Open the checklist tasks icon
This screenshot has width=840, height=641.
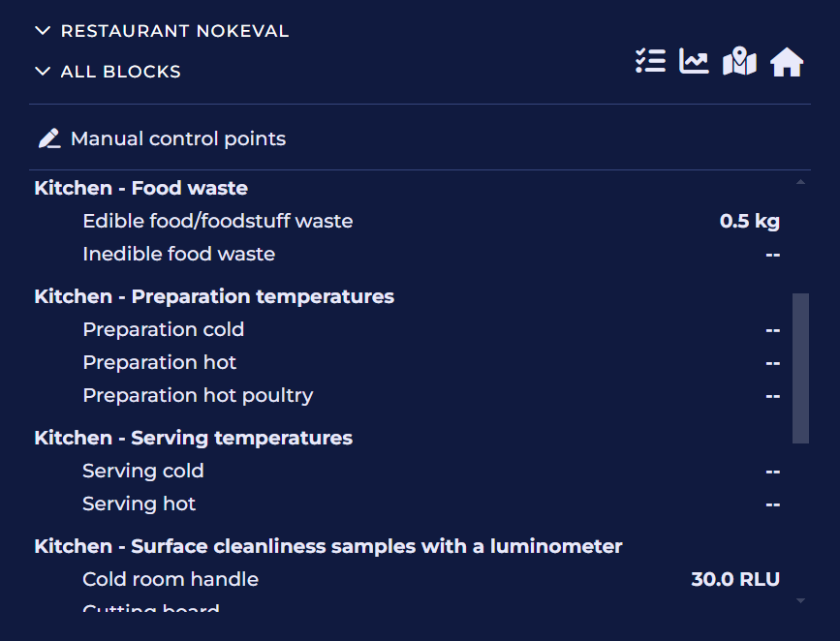click(650, 61)
